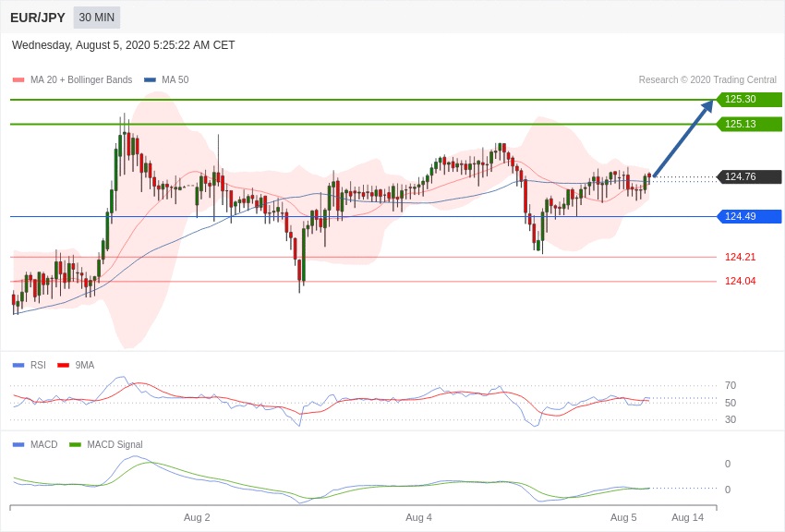Select the 124.49 pivot price tag
Screen dimensions: 785x532
coord(750,216)
